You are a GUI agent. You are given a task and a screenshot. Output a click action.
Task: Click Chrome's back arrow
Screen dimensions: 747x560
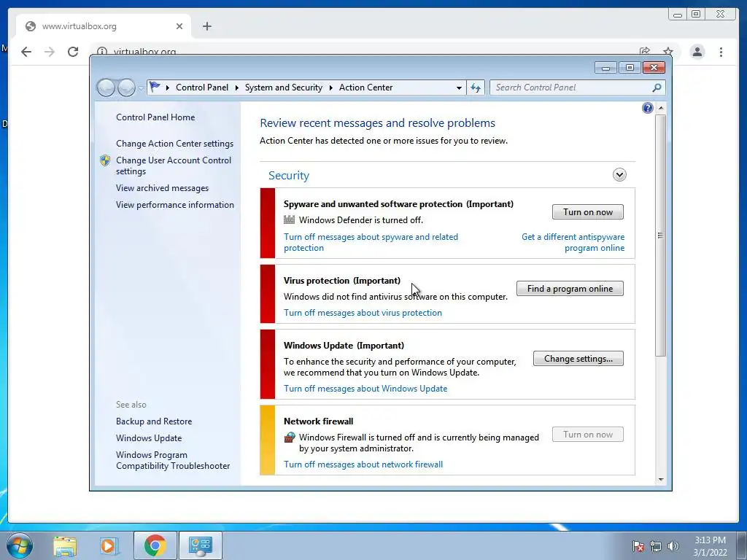point(26,52)
